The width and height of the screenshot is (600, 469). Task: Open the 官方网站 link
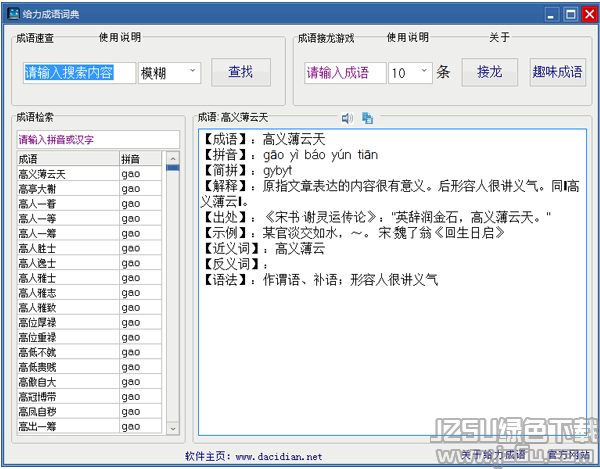point(568,454)
